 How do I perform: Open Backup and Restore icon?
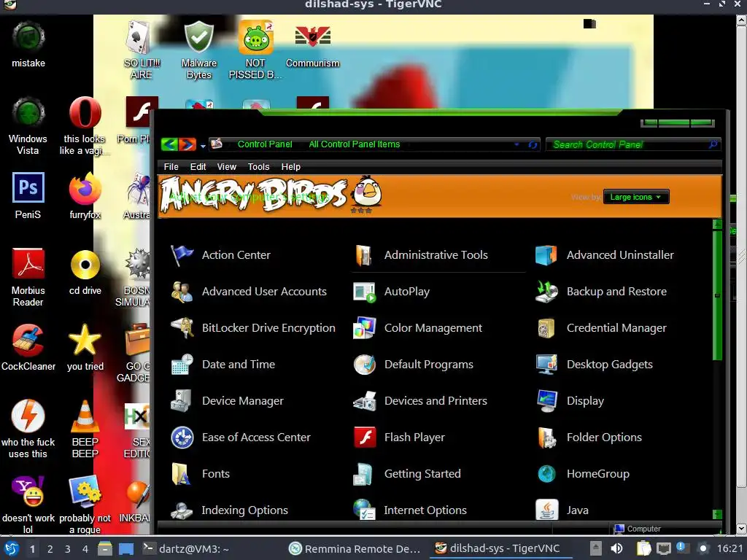point(546,292)
